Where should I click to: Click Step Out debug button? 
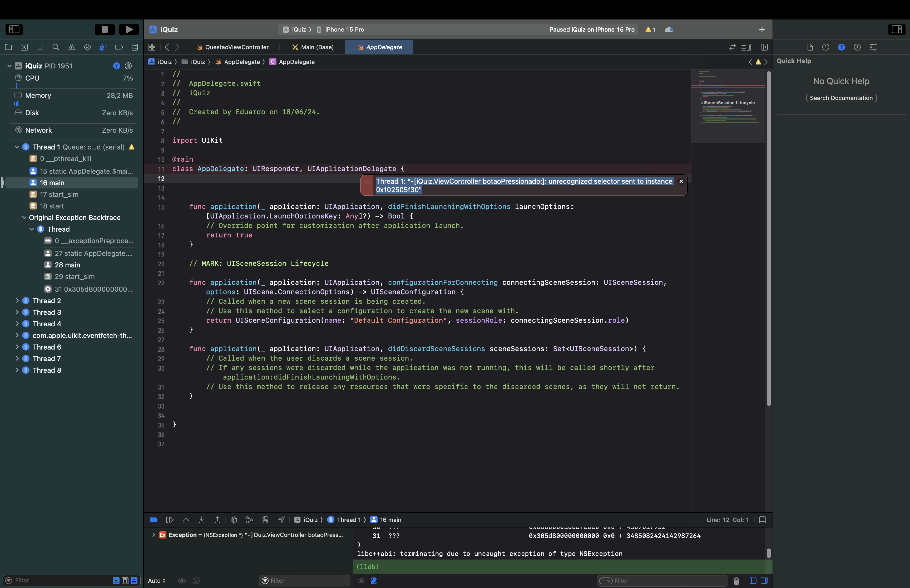217,520
